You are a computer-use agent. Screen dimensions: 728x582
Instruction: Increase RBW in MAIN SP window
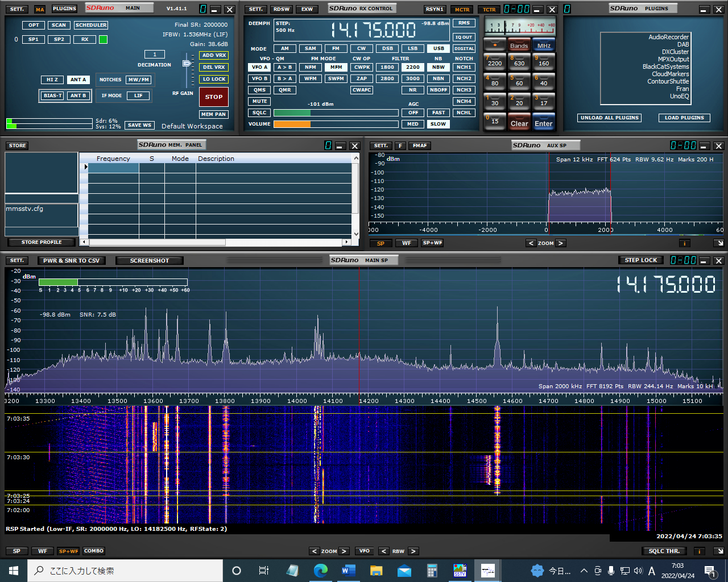tap(413, 551)
